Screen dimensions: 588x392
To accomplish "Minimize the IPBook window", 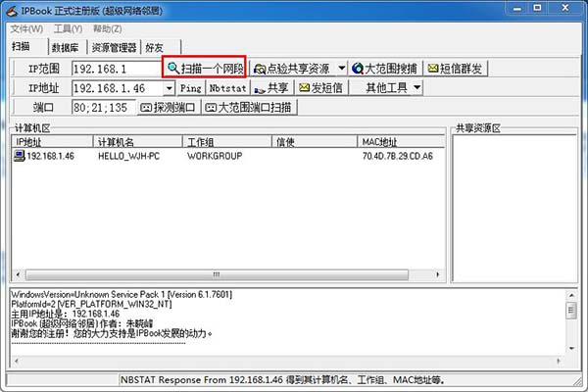I will pos(517,8).
